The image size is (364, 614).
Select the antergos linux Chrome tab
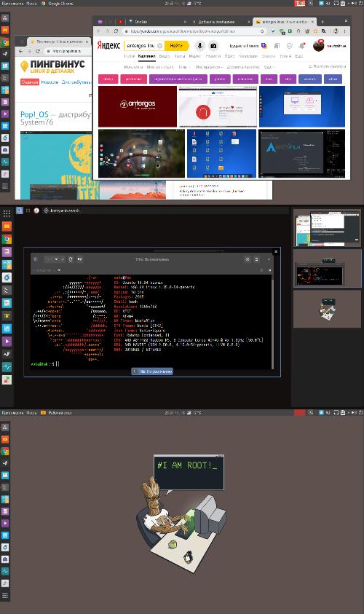coord(284,22)
